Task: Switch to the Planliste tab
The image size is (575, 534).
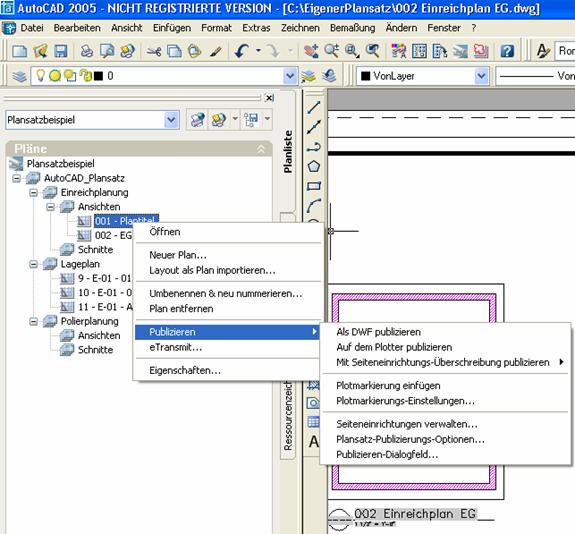Action: click(288, 152)
